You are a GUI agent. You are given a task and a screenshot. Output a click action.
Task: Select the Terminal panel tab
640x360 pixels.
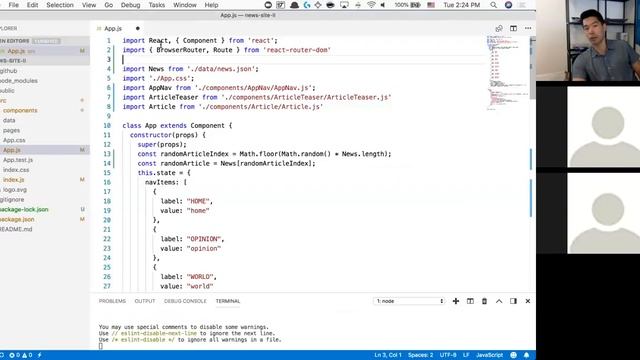(x=228, y=301)
